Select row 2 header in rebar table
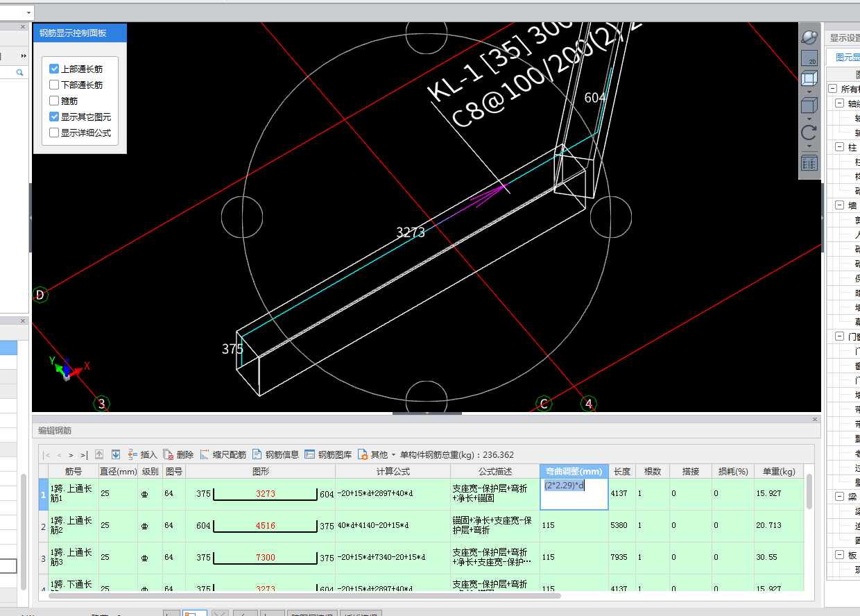860x616 pixels. pos(43,526)
